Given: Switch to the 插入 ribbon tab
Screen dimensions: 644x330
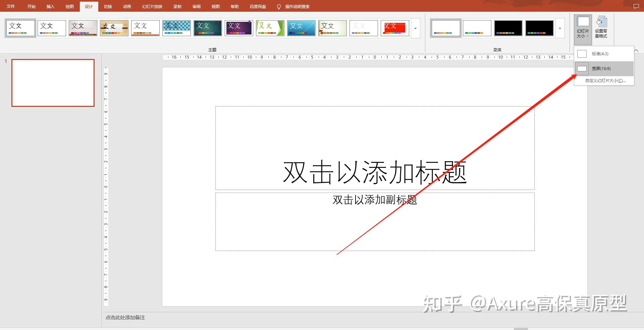Looking at the screenshot, I should [x=50, y=6].
